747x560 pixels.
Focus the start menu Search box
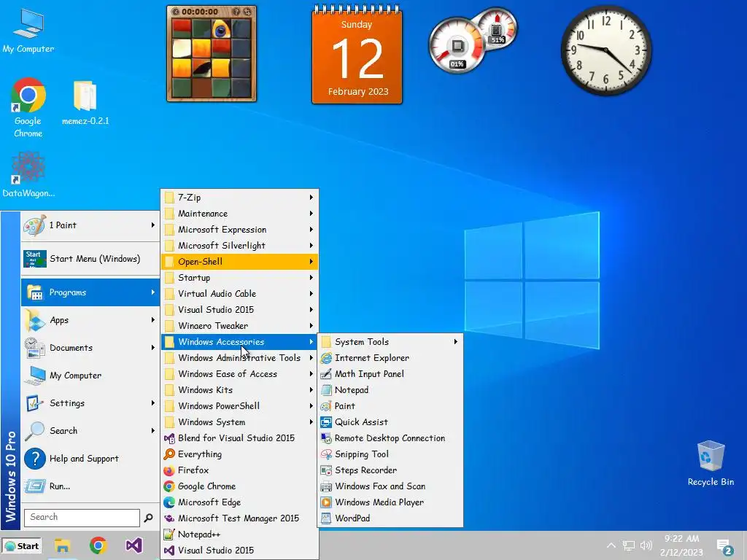[82, 517]
